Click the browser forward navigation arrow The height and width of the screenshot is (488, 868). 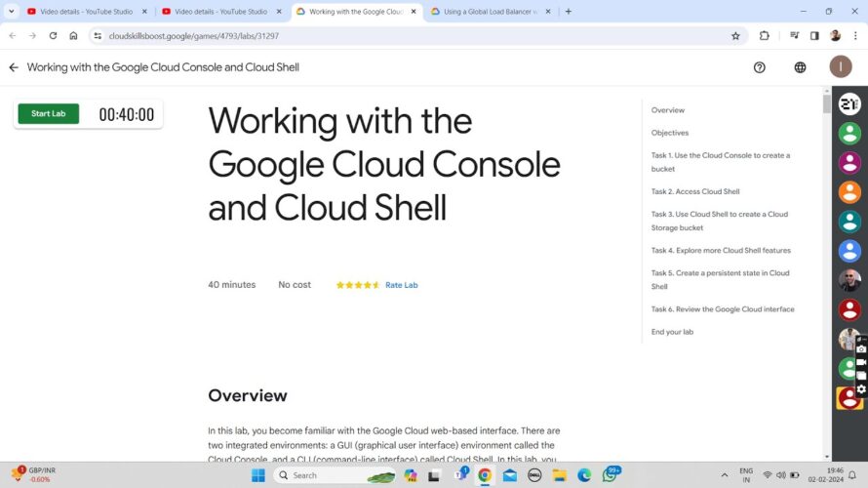(32, 36)
